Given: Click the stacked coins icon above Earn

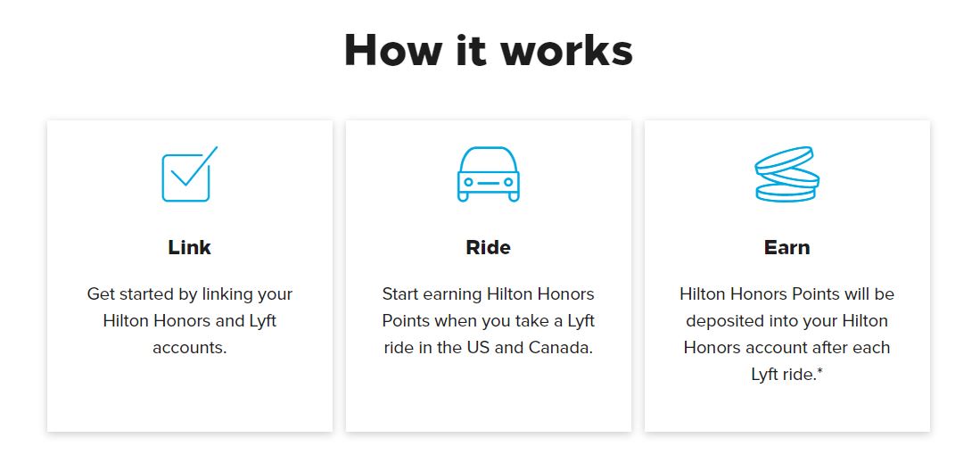Looking at the screenshot, I should tap(786, 174).
